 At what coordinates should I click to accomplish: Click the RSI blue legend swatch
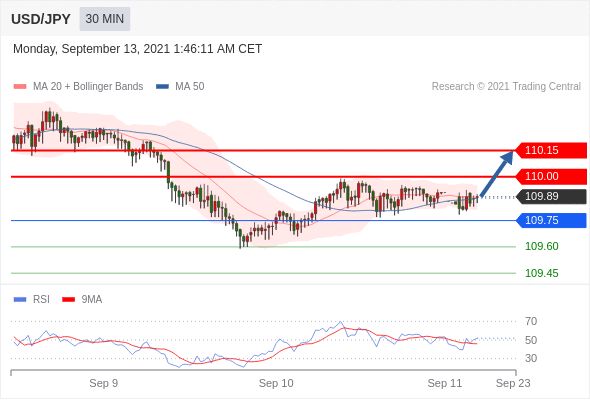click(x=20, y=300)
